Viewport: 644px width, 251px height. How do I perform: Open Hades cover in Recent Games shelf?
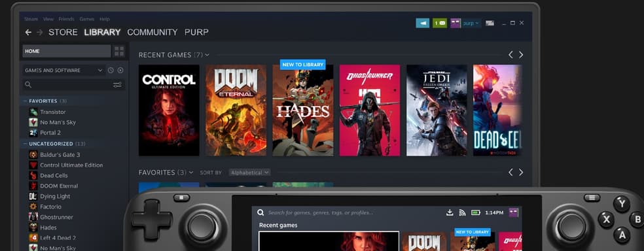pyautogui.click(x=303, y=110)
